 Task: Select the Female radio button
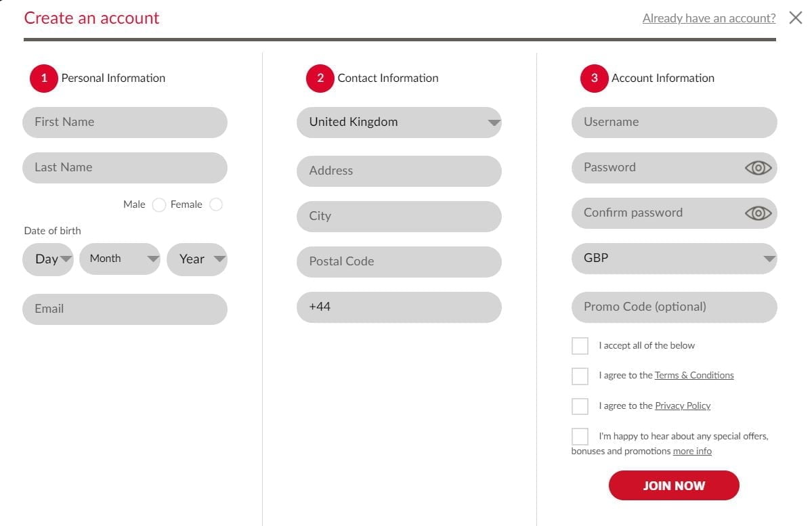point(216,204)
